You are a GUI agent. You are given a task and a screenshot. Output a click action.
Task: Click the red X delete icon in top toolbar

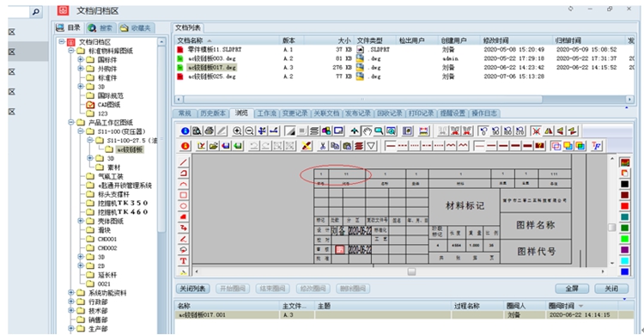[536, 131]
